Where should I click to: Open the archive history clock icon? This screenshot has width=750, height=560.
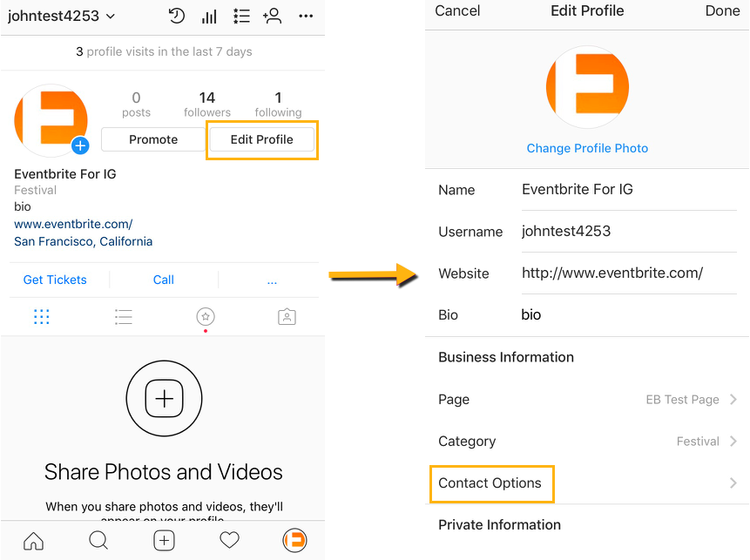[x=177, y=16]
